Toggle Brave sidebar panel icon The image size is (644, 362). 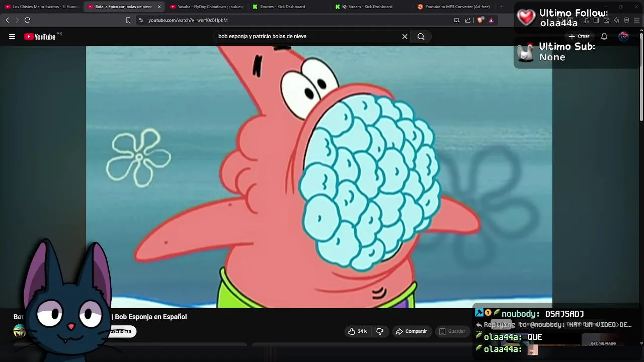(596, 20)
